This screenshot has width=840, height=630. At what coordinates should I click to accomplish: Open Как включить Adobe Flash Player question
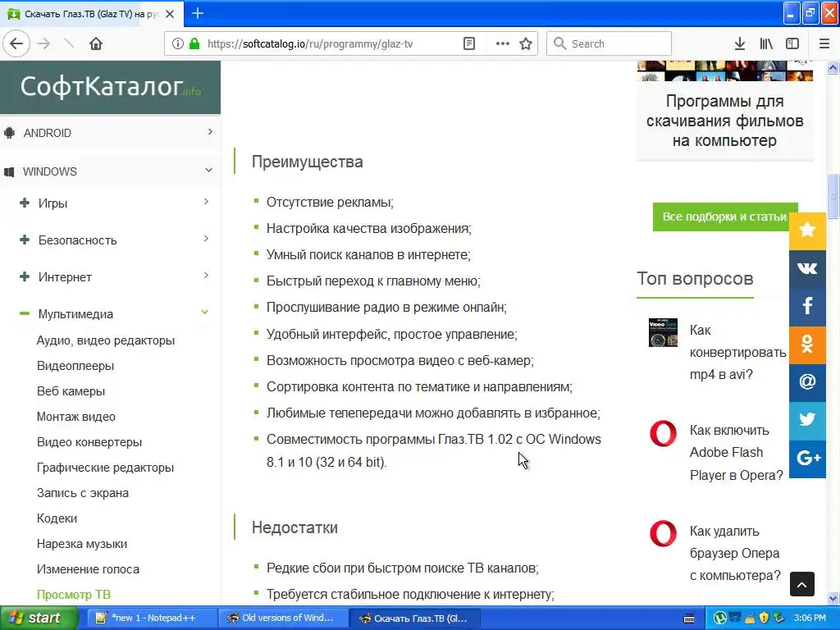(736, 453)
